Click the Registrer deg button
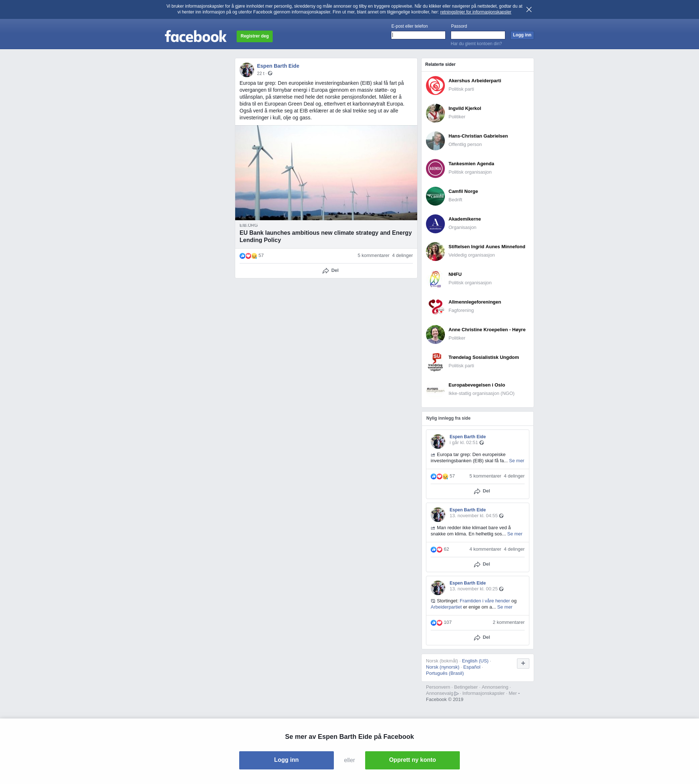Image resolution: width=699 pixels, height=784 pixels. click(x=254, y=36)
